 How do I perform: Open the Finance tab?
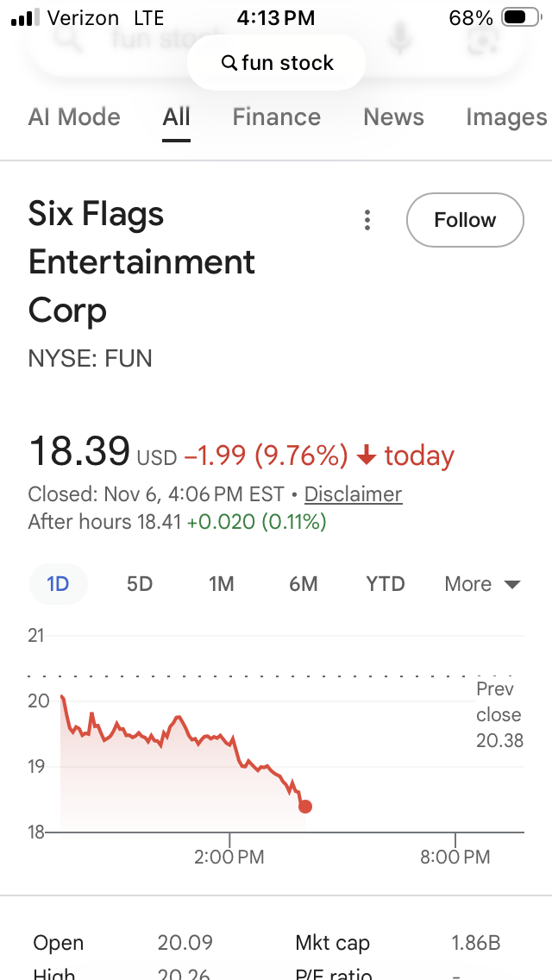pos(276,117)
